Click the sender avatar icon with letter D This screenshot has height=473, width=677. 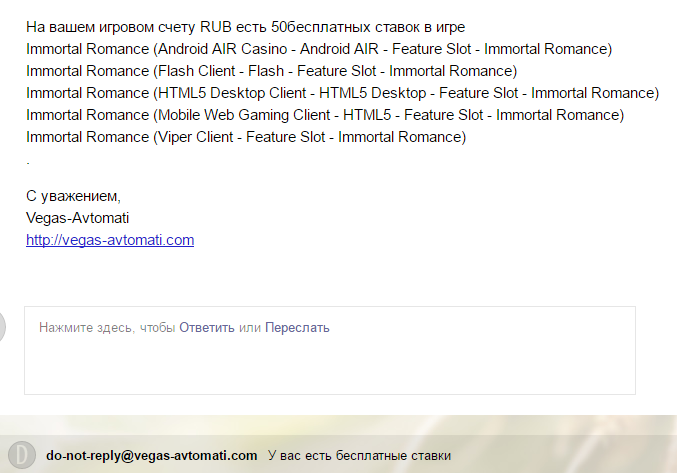22,455
